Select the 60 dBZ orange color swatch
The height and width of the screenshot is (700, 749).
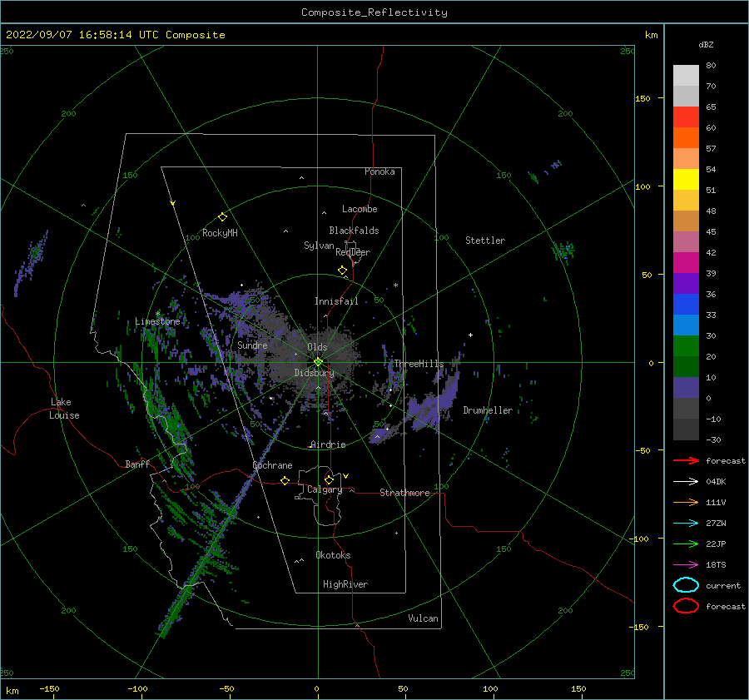click(686, 137)
